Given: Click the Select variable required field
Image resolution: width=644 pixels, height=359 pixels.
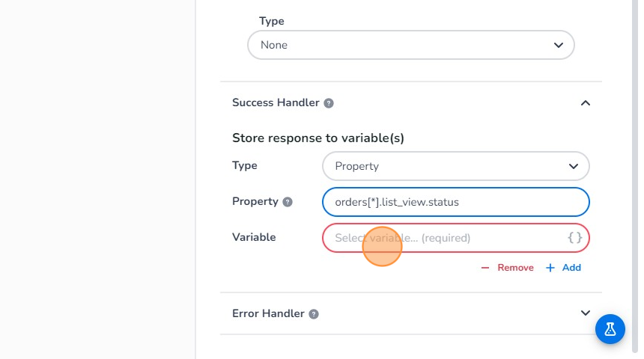Looking at the screenshot, I should tap(442, 238).
